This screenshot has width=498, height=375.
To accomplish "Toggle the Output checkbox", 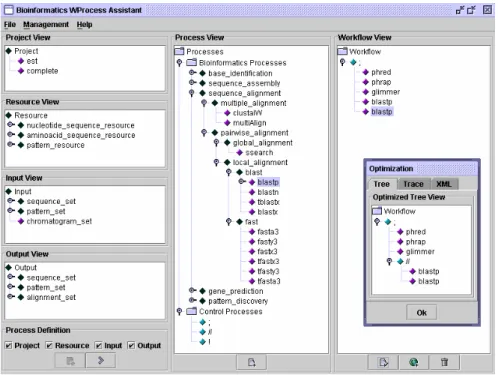I will 132,345.
